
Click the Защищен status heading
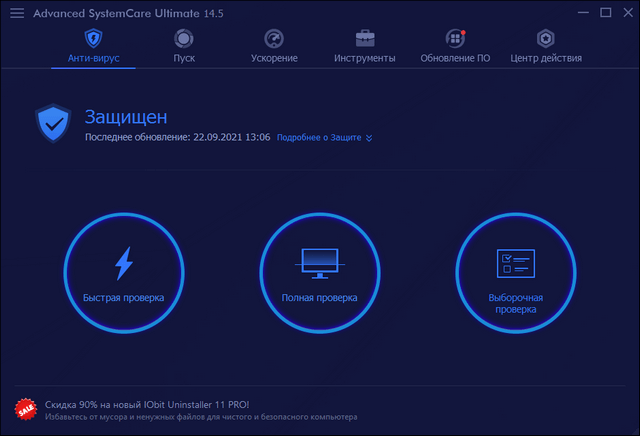[x=126, y=117]
